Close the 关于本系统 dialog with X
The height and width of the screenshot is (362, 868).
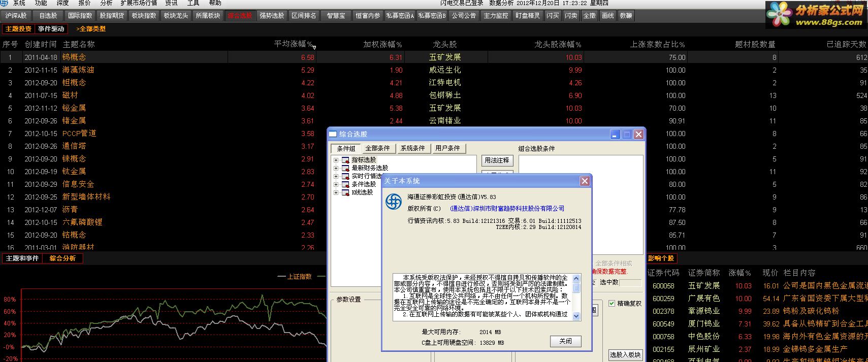[x=585, y=181]
